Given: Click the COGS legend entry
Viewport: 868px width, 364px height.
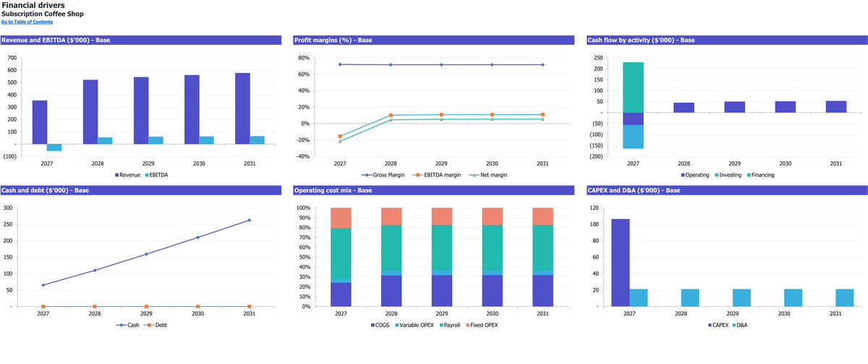Looking at the screenshot, I should (381, 326).
